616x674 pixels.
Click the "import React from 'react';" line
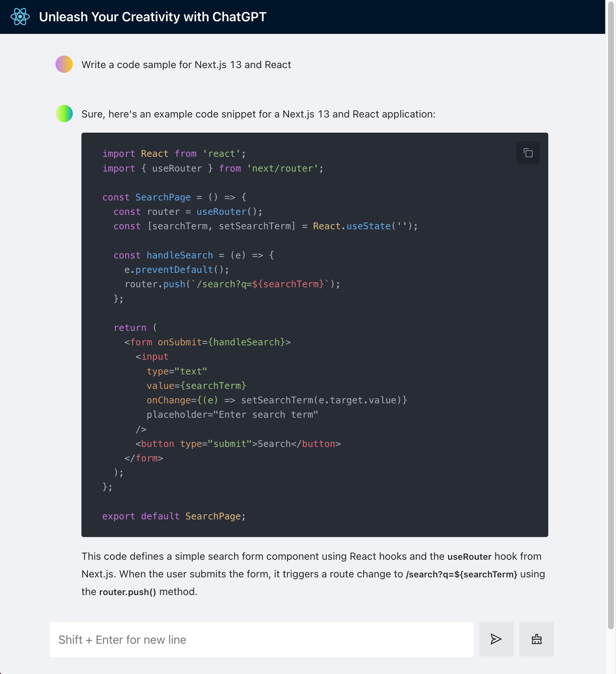pos(174,154)
